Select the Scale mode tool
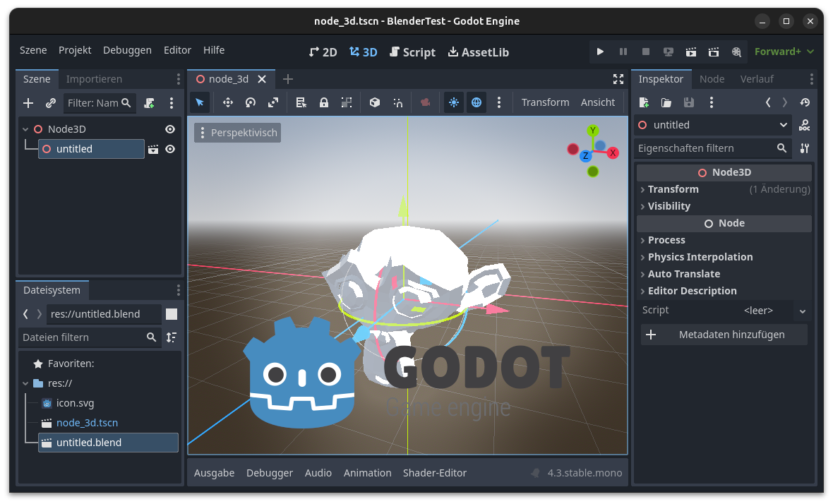The image size is (833, 504). [273, 102]
